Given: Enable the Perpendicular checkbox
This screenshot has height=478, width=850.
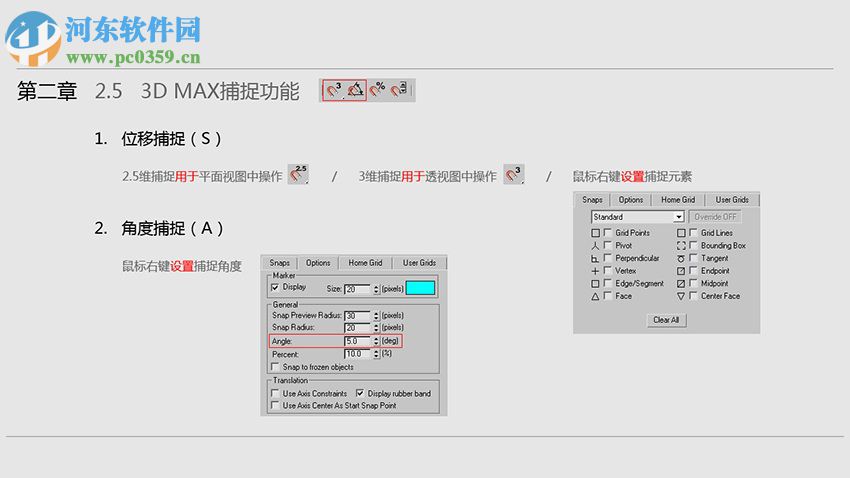Looking at the screenshot, I should coord(608,258).
